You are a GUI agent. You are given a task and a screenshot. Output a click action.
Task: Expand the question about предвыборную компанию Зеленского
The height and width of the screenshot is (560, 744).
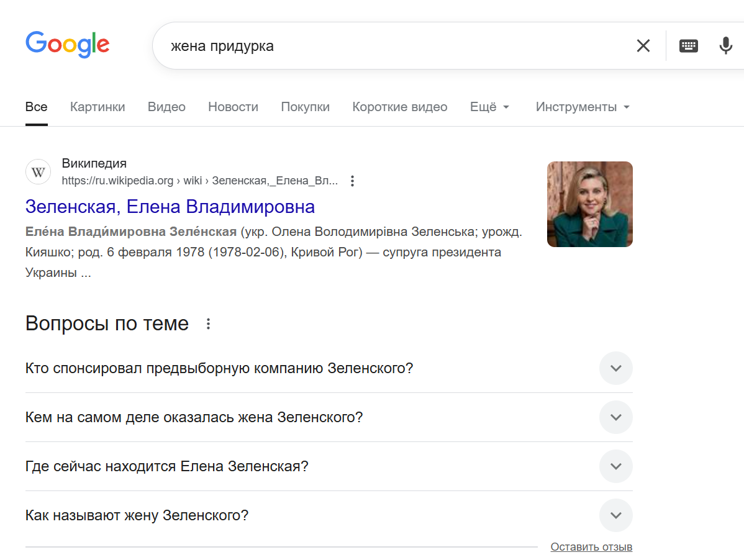tap(615, 368)
